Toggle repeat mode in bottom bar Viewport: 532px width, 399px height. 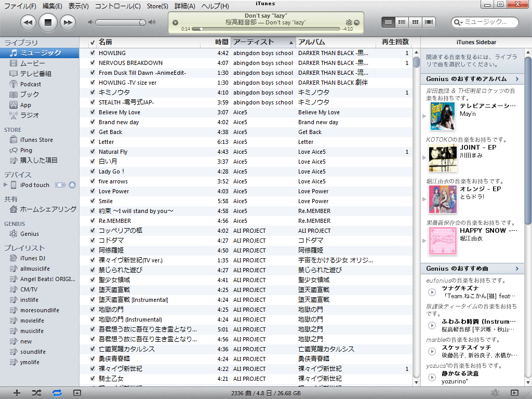[x=57, y=393]
